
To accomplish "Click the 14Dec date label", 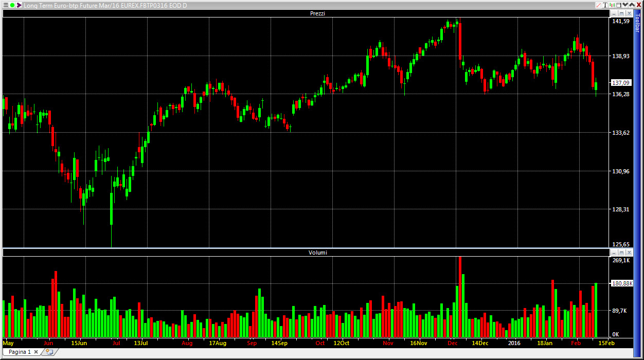I will pyautogui.click(x=480, y=343).
